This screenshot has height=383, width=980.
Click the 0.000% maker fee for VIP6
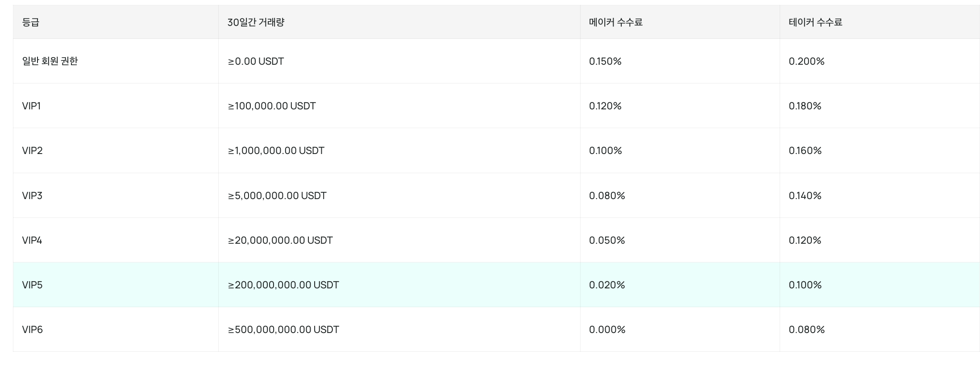click(x=607, y=329)
